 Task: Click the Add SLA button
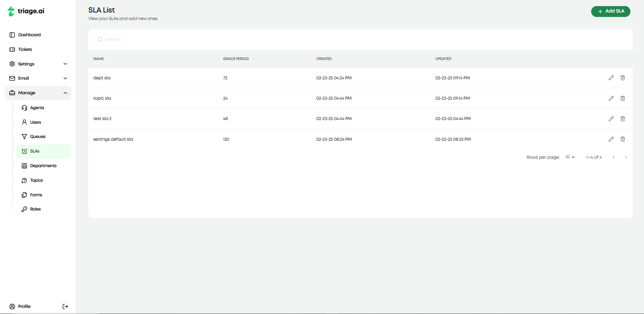[x=610, y=11]
